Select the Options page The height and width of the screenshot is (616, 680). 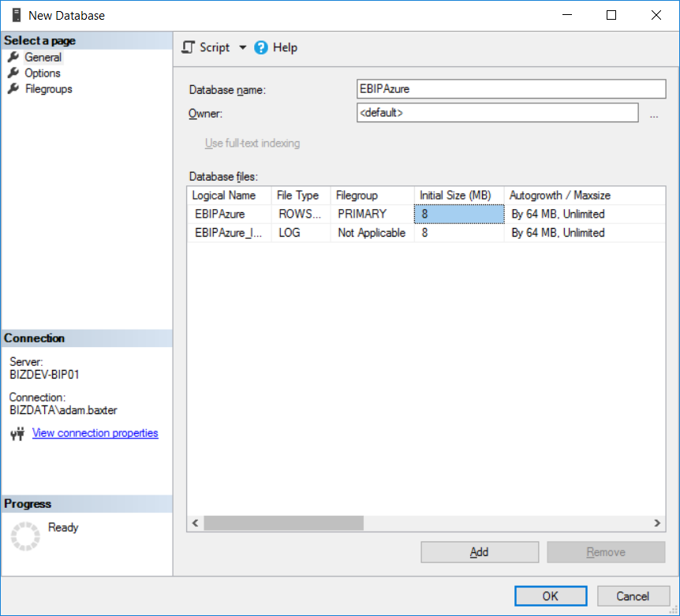pyautogui.click(x=42, y=73)
